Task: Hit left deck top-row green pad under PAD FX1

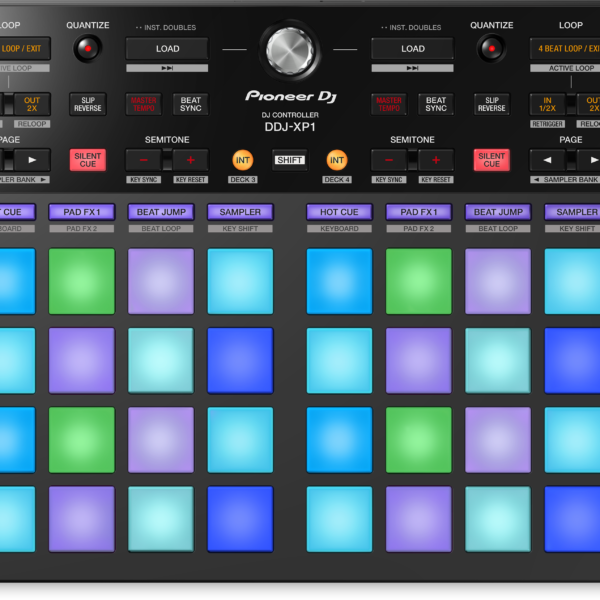Action: [x=82, y=281]
